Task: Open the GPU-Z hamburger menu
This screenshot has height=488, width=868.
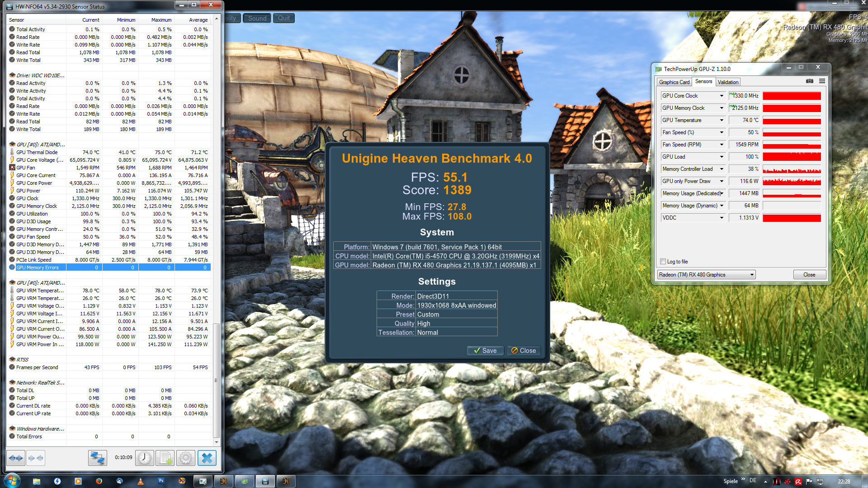Action: (822, 81)
